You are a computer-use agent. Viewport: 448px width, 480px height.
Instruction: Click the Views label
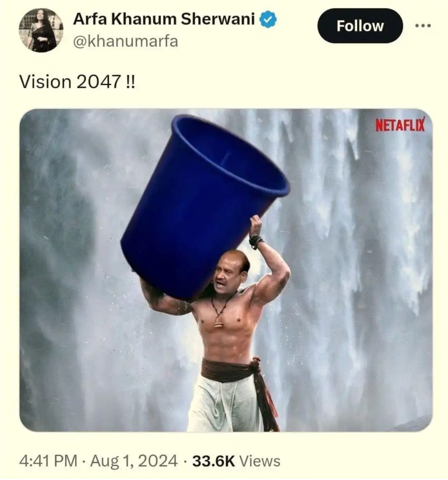260,461
